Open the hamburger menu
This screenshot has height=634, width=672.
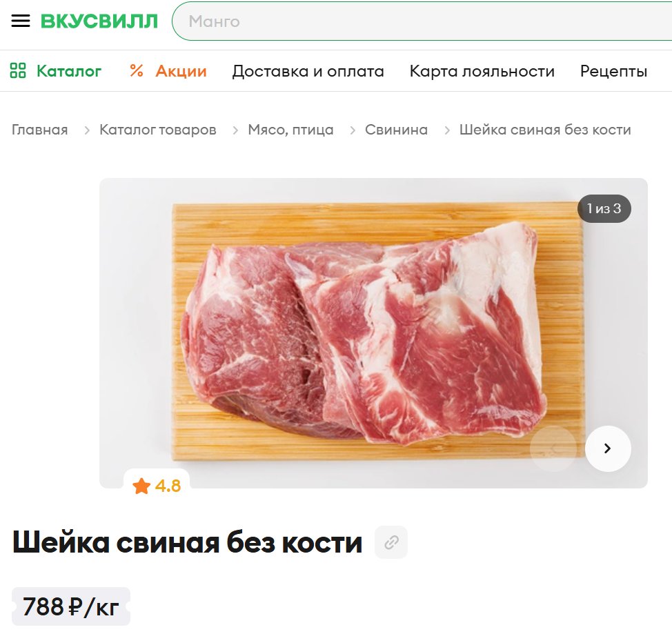21,21
